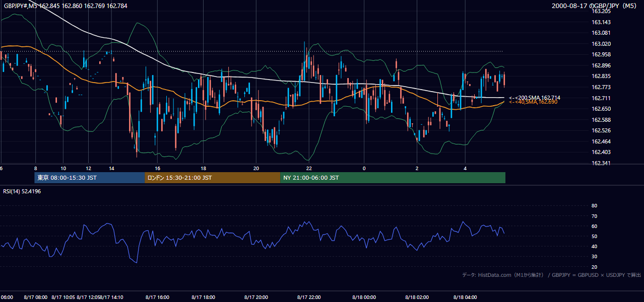Click the 8/17 20:00 bottom date label

(256, 297)
